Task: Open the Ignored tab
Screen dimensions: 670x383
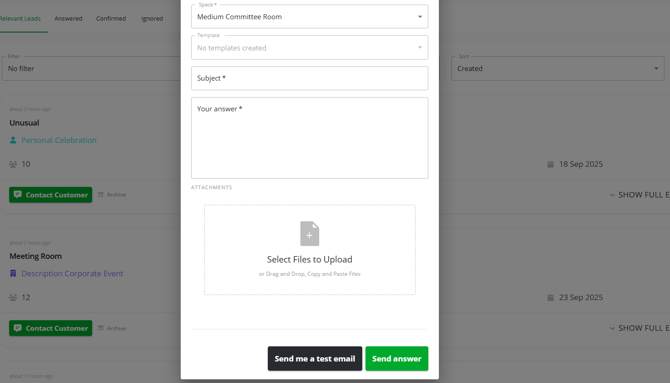Action: pyautogui.click(x=152, y=18)
